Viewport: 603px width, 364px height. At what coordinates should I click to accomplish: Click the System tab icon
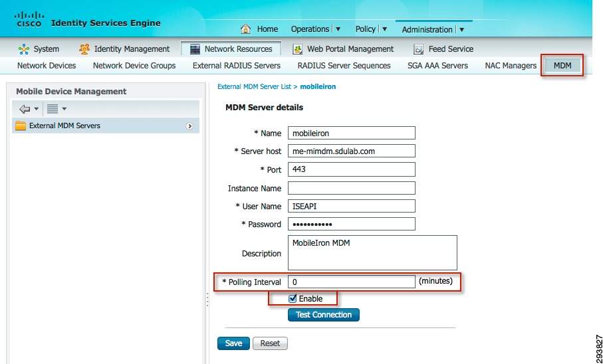pyautogui.click(x=24, y=49)
